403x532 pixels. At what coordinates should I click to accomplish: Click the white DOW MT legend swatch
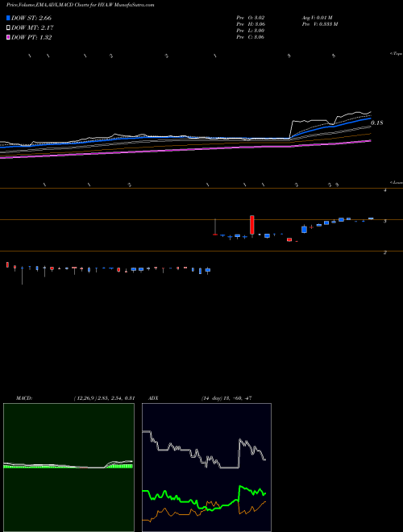pyautogui.click(x=8, y=28)
